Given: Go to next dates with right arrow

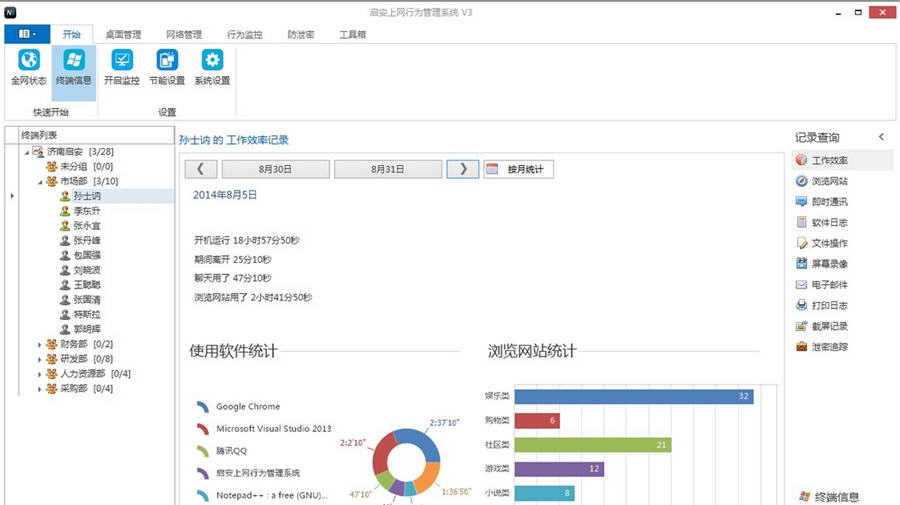Looking at the screenshot, I should tap(463, 169).
